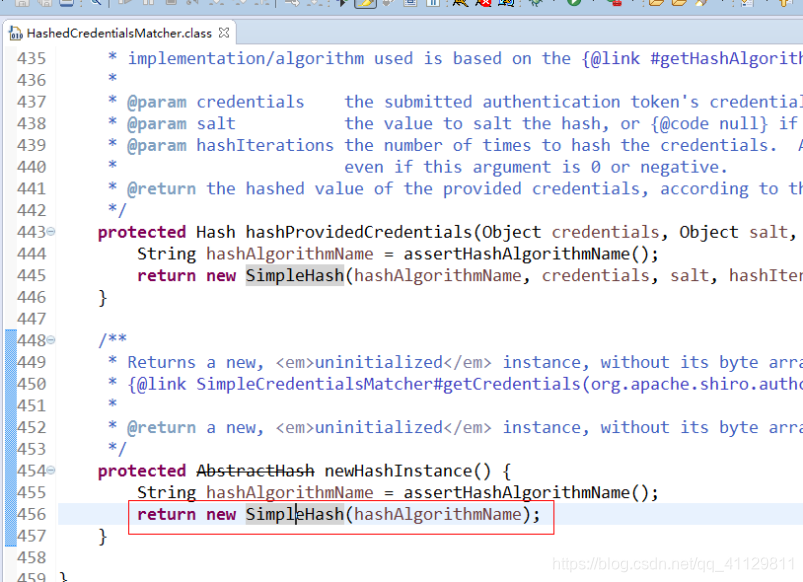This screenshot has height=582, width=803.
Task: Click the @return tag on line 441
Action: click(x=161, y=189)
